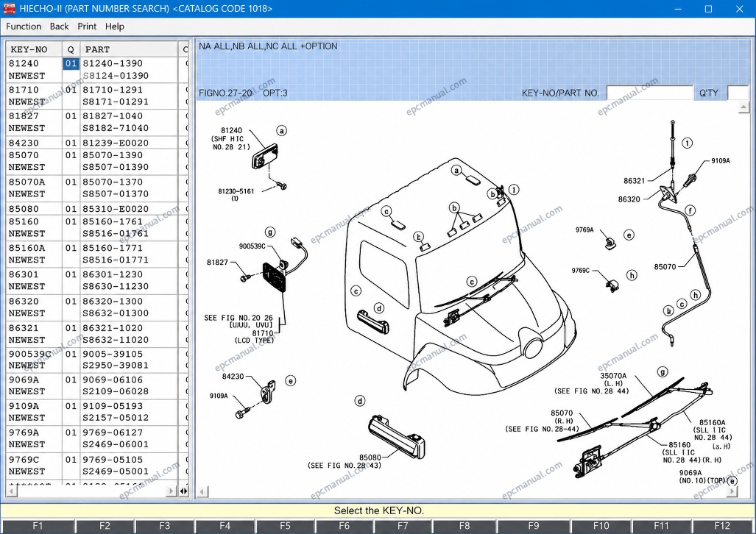The height and width of the screenshot is (534, 756).
Task: Click the KEY-NO/PART NO. input field
Action: 649,93
